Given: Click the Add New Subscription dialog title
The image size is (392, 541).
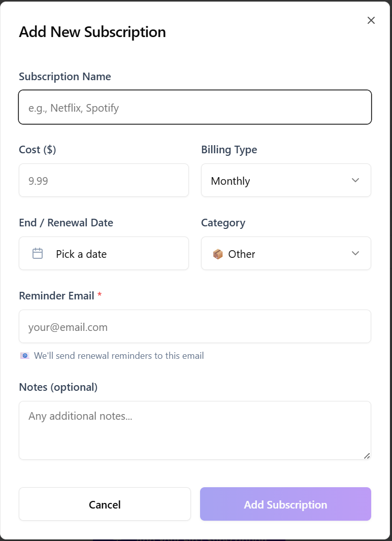Looking at the screenshot, I should [92, 31].
